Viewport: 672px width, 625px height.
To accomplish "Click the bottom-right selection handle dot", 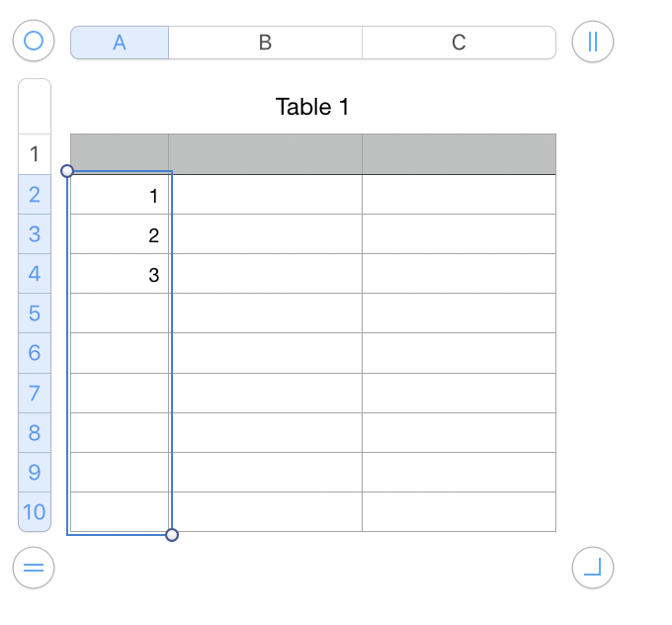I will (x=172, y=535).
